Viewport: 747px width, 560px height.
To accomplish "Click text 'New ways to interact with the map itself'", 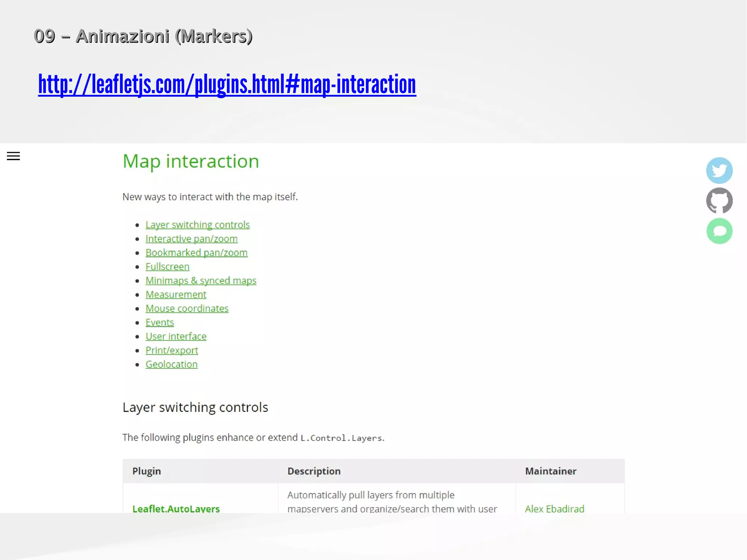I will 210,197.
